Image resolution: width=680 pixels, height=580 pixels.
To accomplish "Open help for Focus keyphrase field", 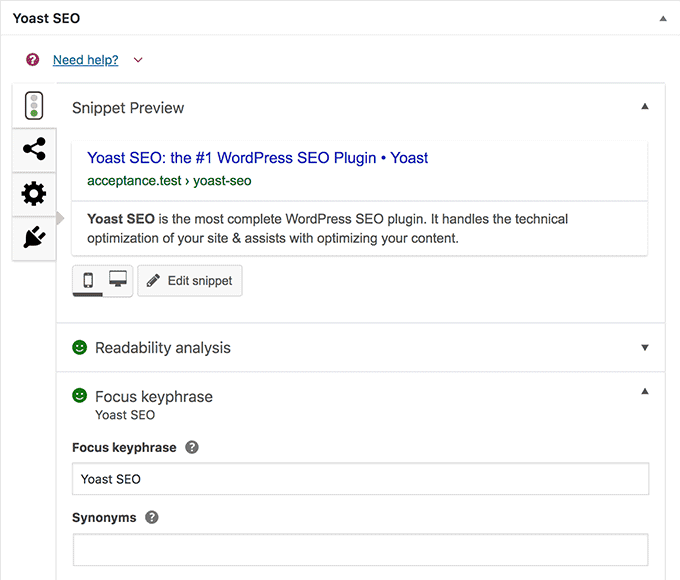I will (192, 447).
